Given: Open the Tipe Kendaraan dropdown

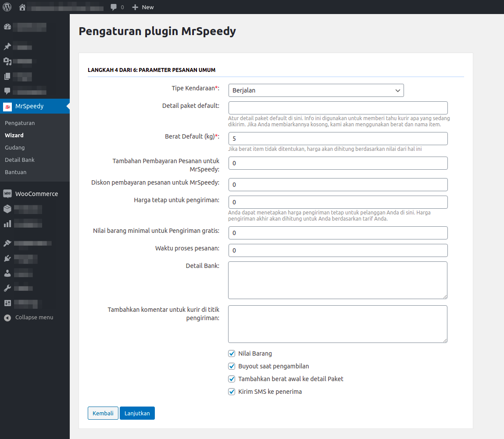Looking at the screenshot, I should coord(316,90).
